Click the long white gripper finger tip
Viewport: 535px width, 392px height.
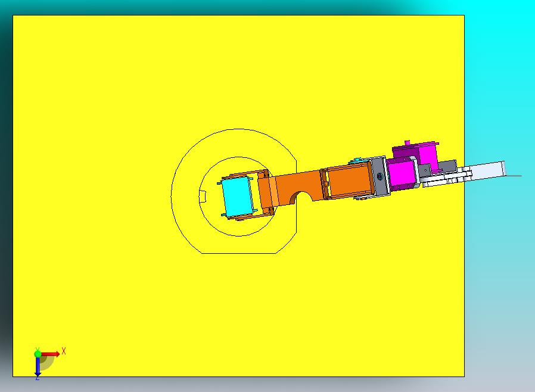pyautogui.click(x=488, y=170)
